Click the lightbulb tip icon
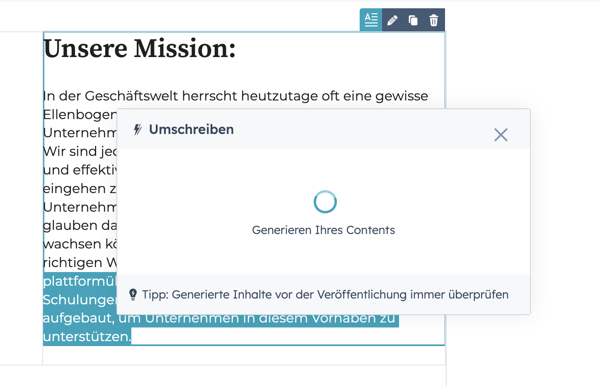Viewport: 600px width, 387px height. click(x=133, y=294)
